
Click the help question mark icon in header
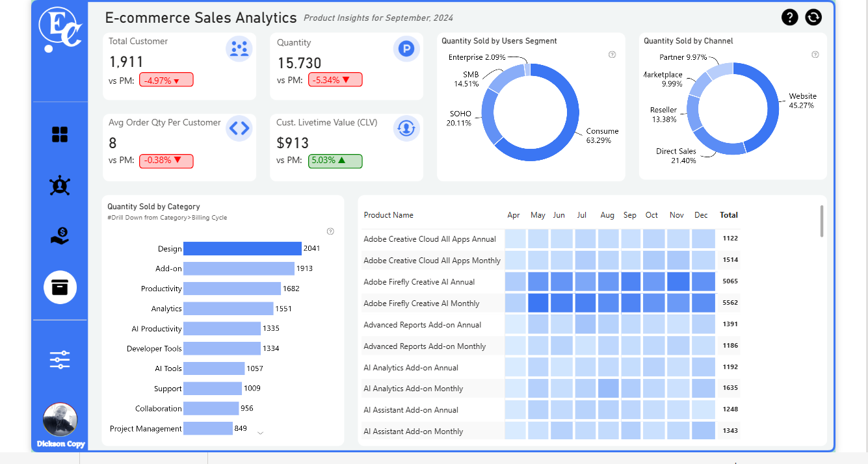[789, 18]
